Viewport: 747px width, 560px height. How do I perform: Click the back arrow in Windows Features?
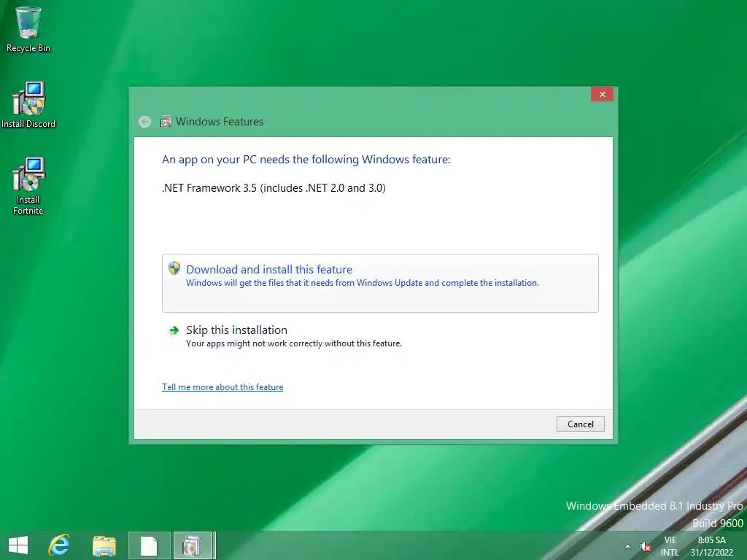point(145,122)
